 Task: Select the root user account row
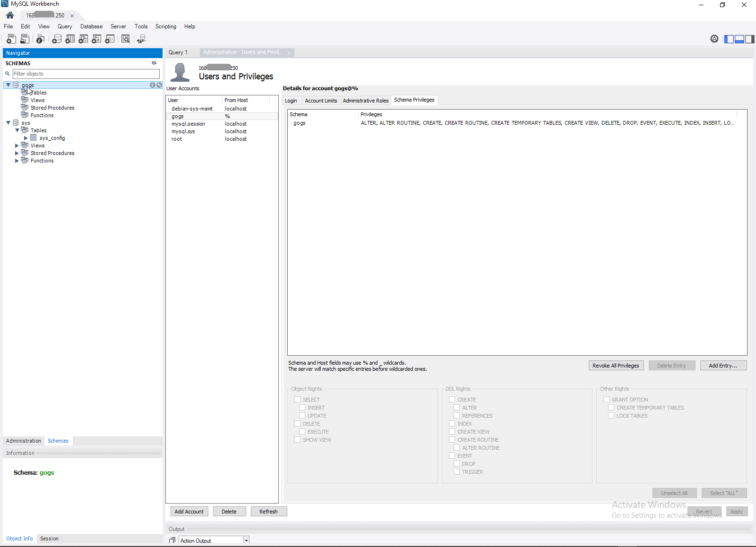click(x=222, y=139)
